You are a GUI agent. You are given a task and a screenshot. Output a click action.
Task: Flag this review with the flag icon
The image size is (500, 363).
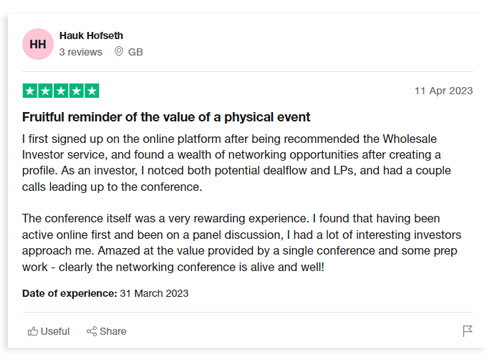pyautogui.click(x=467, y=331)
